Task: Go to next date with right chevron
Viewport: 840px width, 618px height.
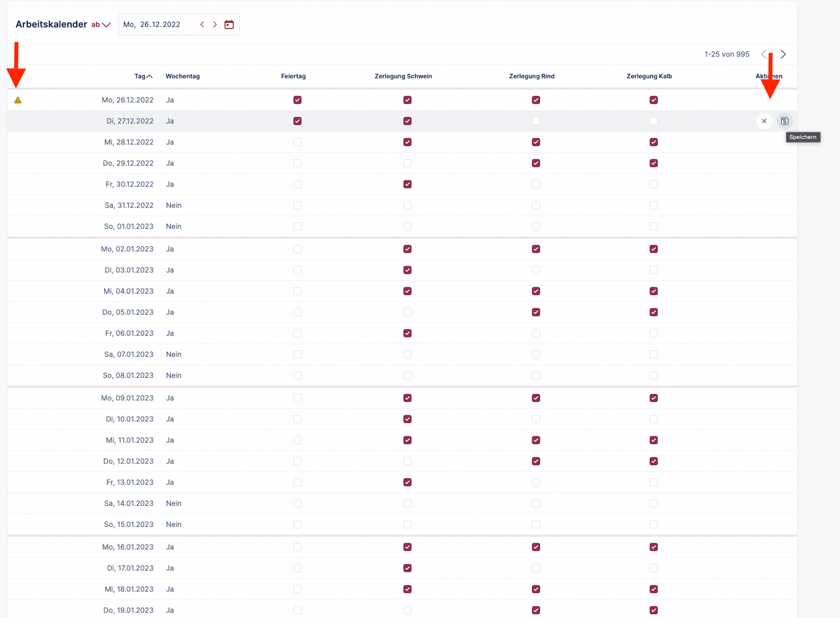Action: pos(215,24)
